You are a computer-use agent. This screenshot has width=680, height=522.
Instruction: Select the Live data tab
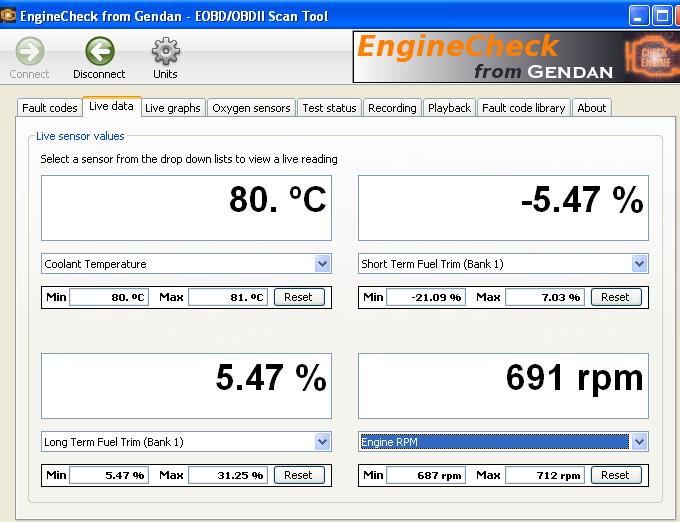point(111,107)
